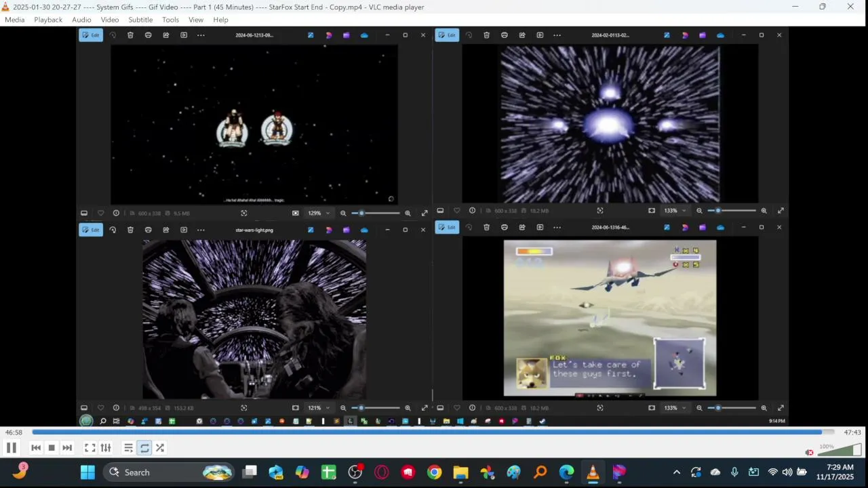The image size is (868, 488).
Task: Open the Video menu
Action: tap(110, 20)
